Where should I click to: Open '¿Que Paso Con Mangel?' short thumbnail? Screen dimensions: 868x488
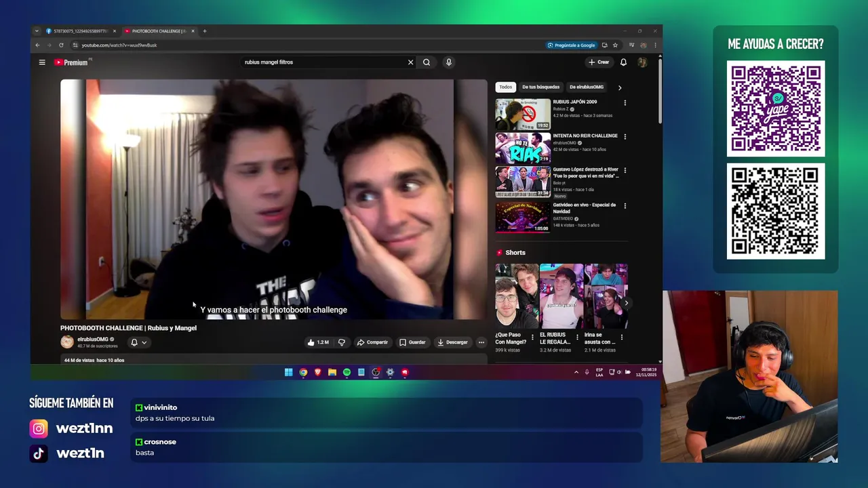point(517,296)
